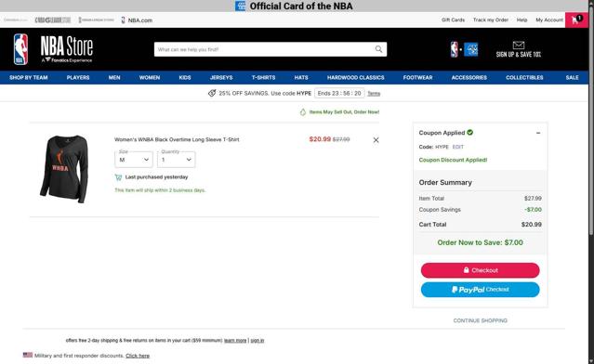The image size is (594, 364).
Task: Open the Quantity dropdown
Action: 176,160
